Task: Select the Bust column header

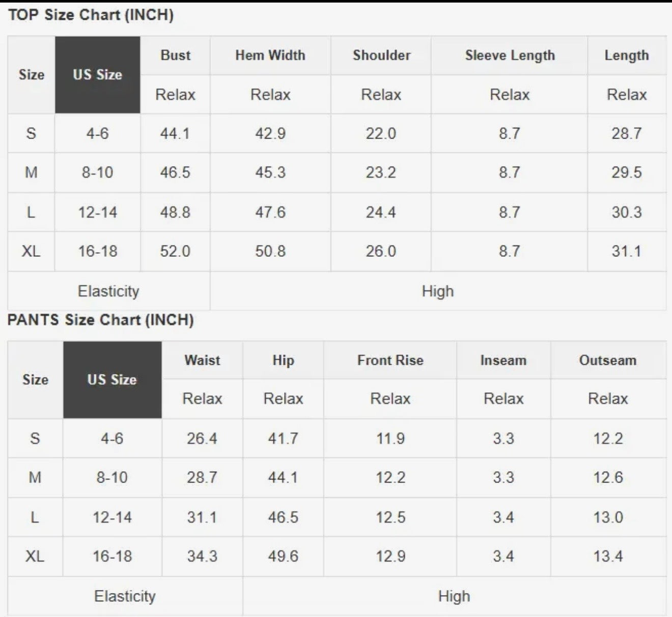Action: tap(175, 56)
